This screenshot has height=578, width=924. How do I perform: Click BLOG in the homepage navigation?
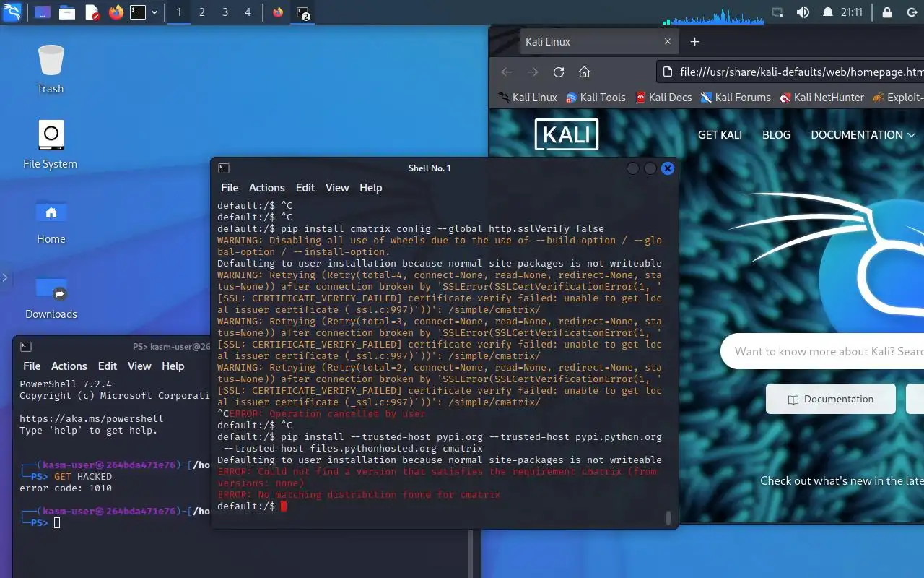(x=777, y=134)
